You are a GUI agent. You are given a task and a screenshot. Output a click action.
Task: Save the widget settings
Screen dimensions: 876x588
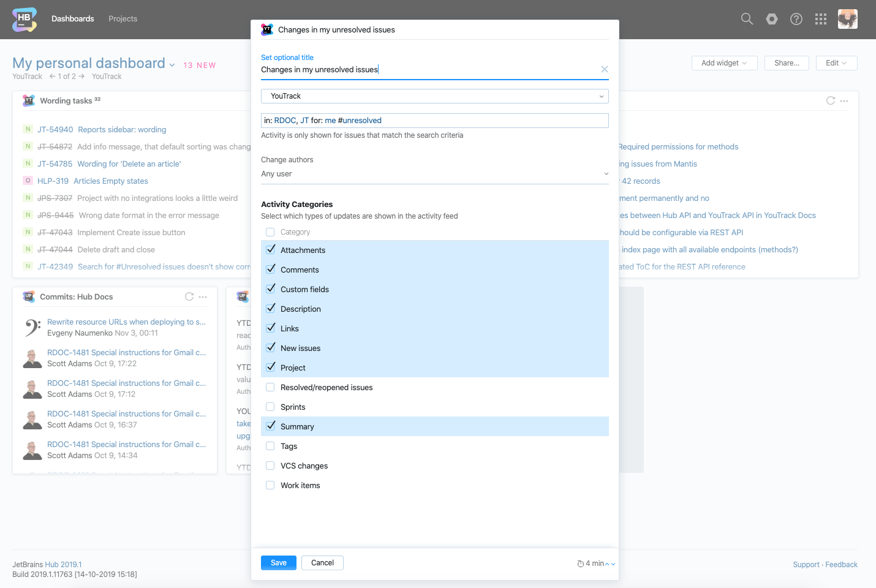click(x=279, y=563)
